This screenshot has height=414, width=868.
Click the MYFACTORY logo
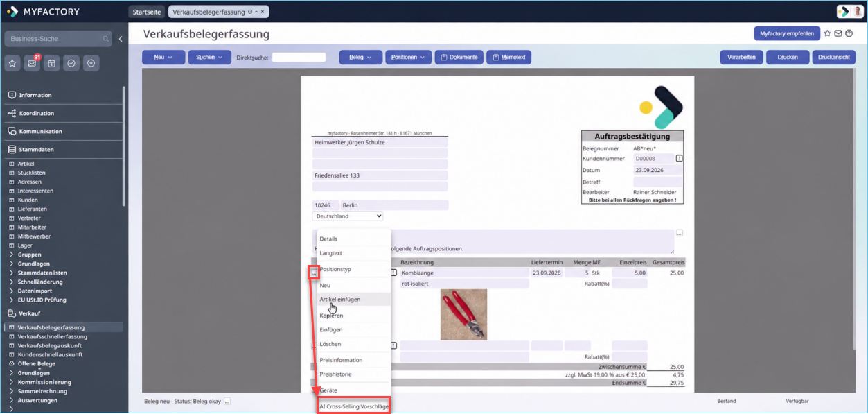coord(43,12)
